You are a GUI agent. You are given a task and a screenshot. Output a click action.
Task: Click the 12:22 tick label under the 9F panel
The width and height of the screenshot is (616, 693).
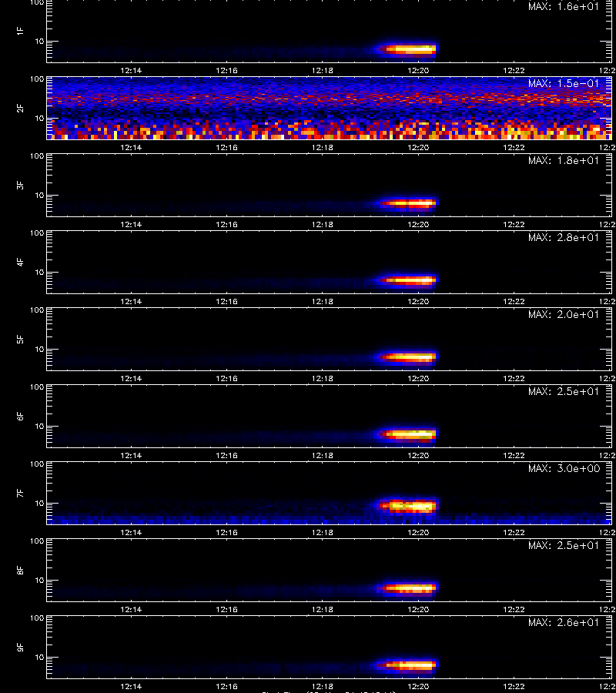[514, 686]
